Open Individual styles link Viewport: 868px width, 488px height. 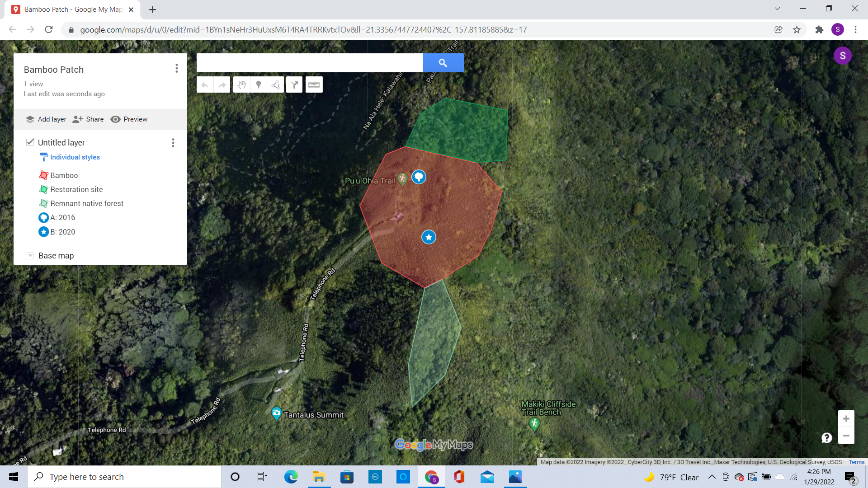tap(75, 157)
